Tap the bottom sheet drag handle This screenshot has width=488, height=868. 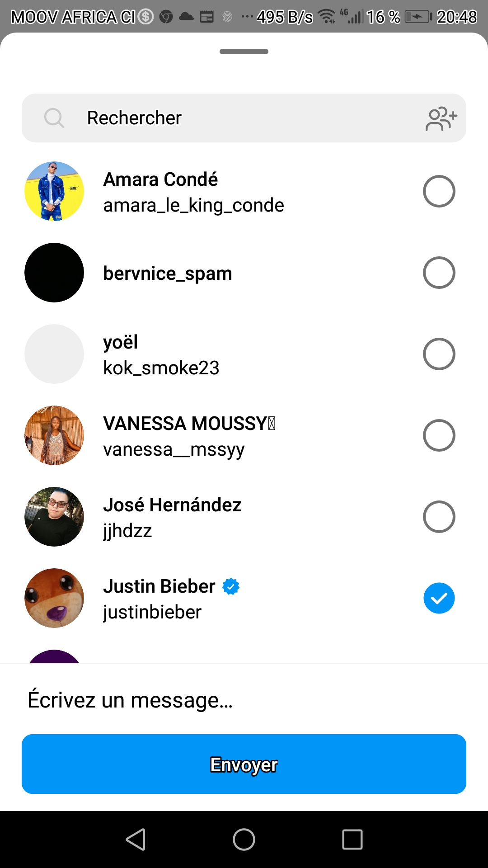point(244,52)
